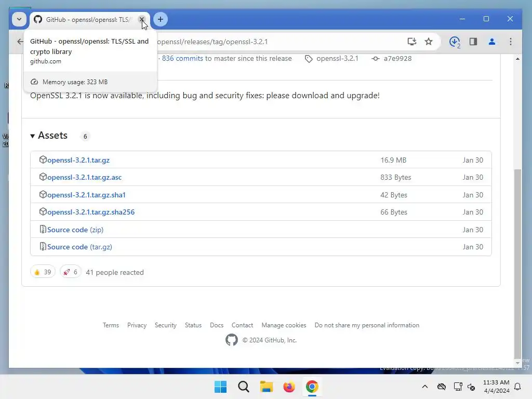
Task: Install the page as an app icon
Action: [411, 42]
